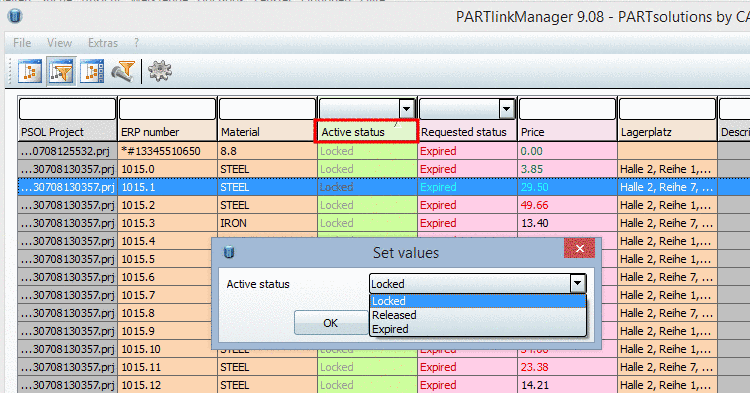The height and width of the screenshot is (393, 750).
Task: Confirm with the OK button
Action: 331,323
